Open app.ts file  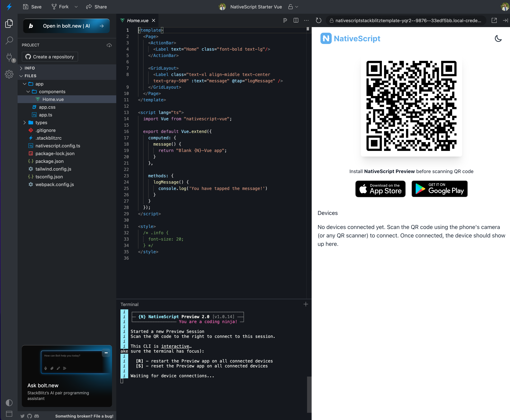(67, 115)
